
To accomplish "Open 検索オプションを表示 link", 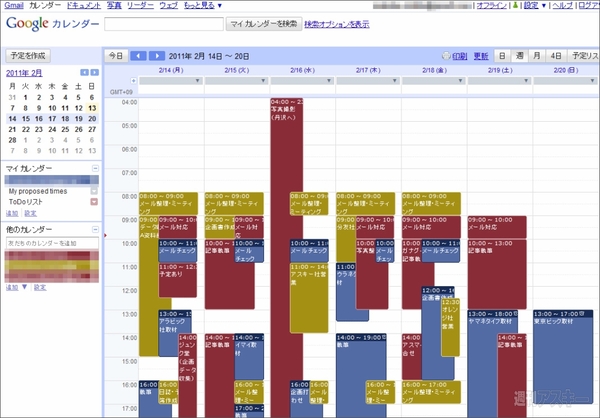I will click(x=337, y=24).
